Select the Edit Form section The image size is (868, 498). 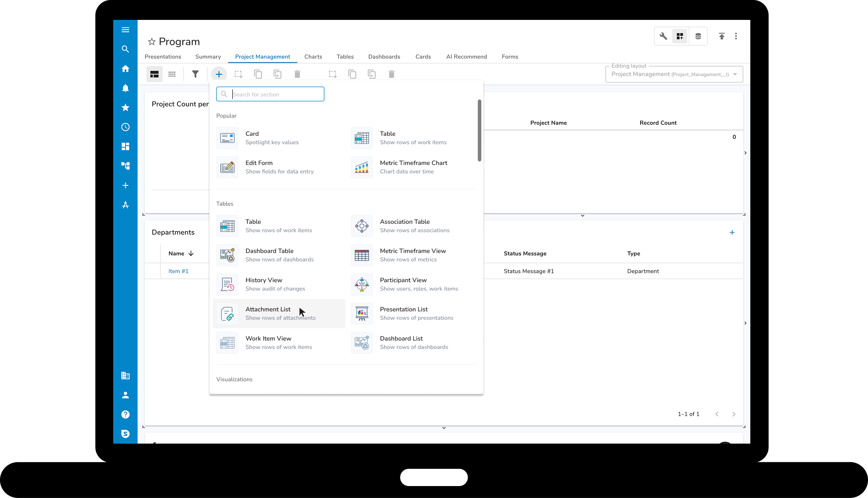click(280, 167)
